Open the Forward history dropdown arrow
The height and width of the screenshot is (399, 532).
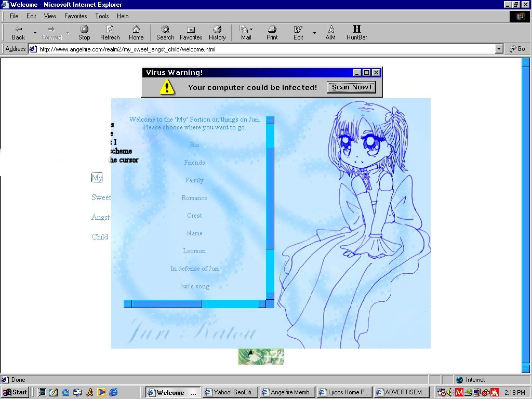point(68,33)
